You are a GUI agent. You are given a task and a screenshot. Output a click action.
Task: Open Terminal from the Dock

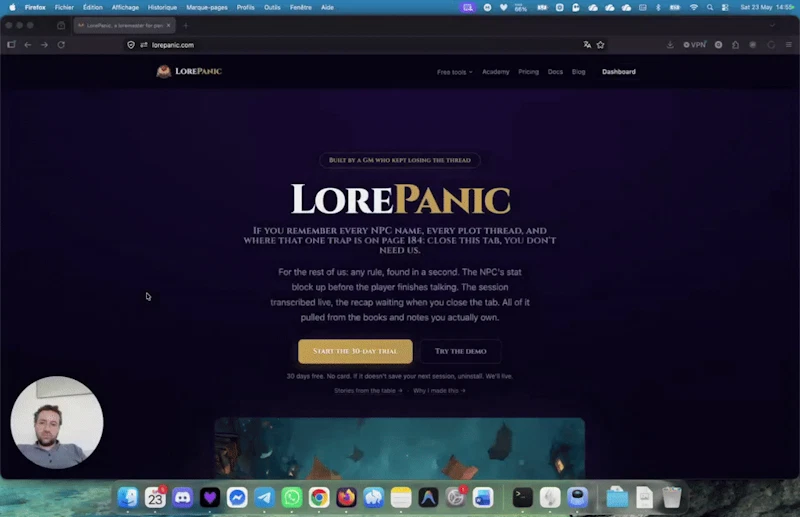[522, 497]
